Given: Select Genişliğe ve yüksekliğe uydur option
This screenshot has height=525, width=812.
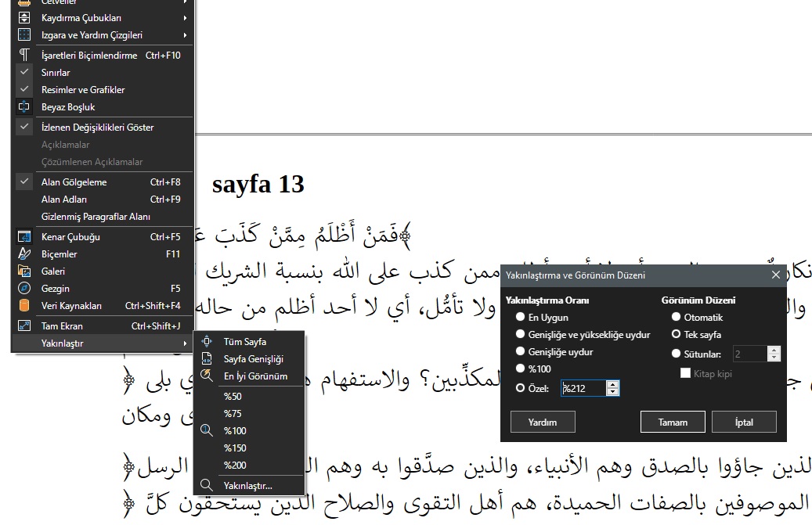Looking at the screenshot, I should tap(521, 334).
